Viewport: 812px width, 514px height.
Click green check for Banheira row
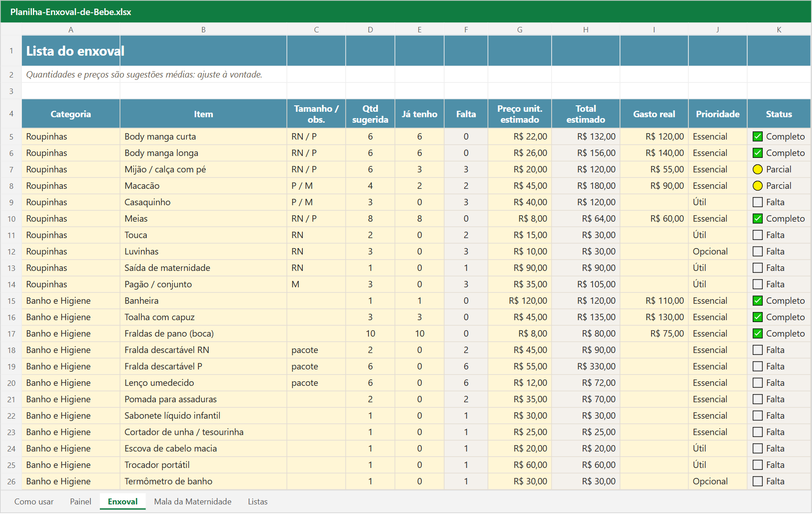757,301
